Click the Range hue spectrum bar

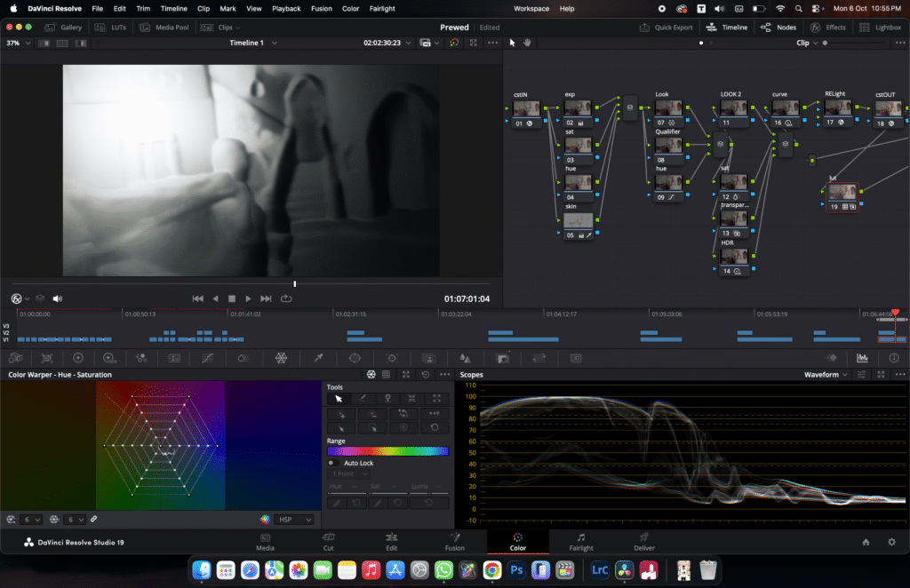(x=387, y=451)
